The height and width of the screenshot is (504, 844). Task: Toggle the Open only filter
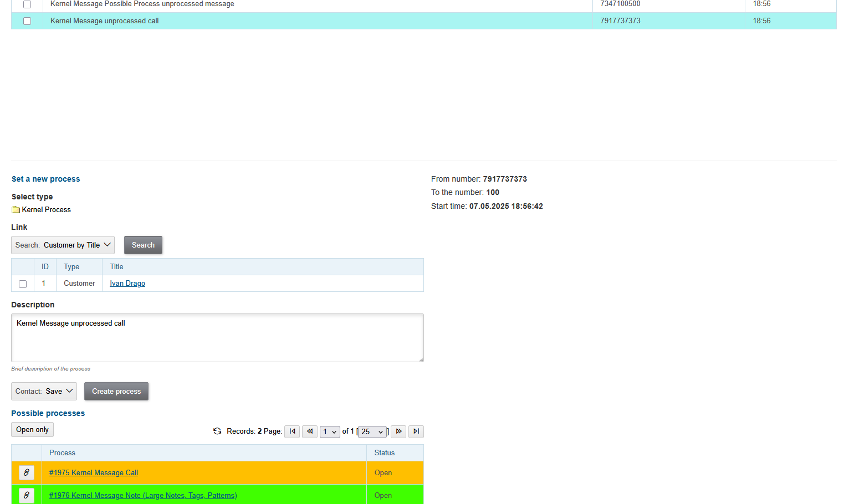point(32,430)
